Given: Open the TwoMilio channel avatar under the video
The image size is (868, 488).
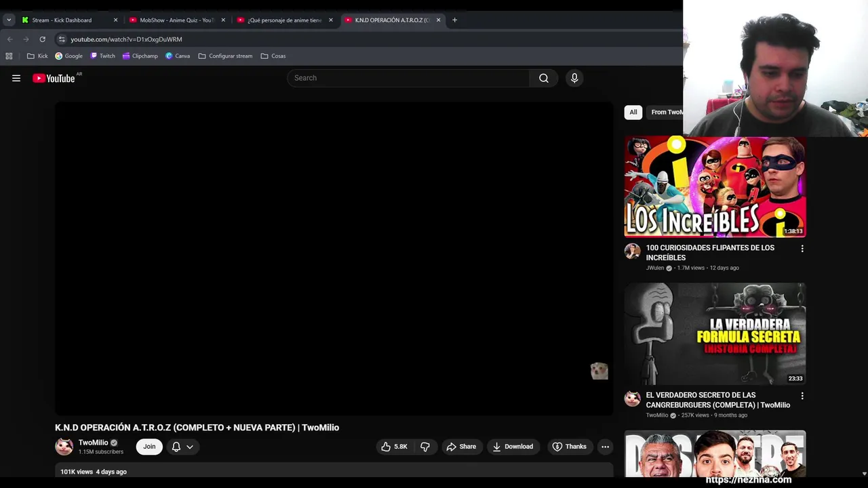Looking at the screenshot, I should point(64,447).
